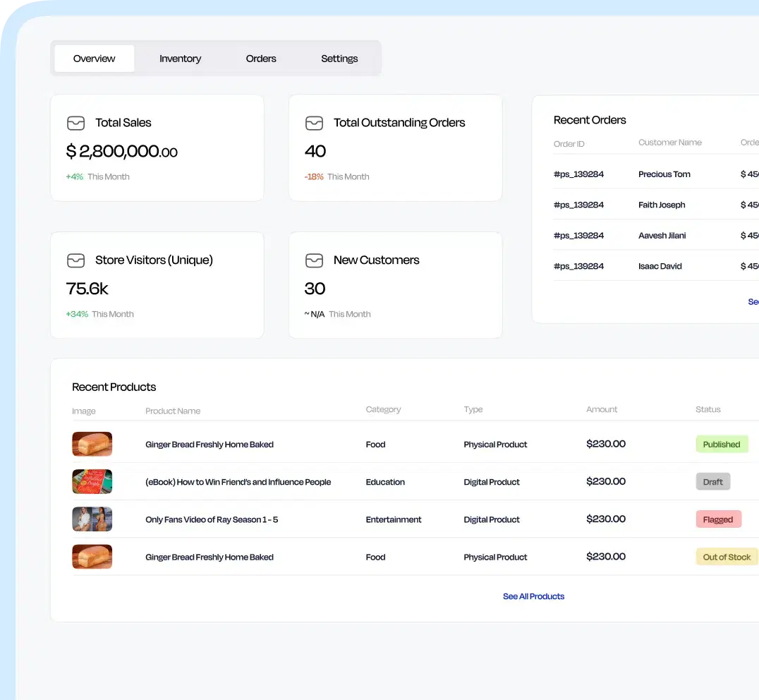Click the Total Outstanding Orders icon
Image resolution: width=759 pixels, height=700 pixels.
click(x=314, y=123)
